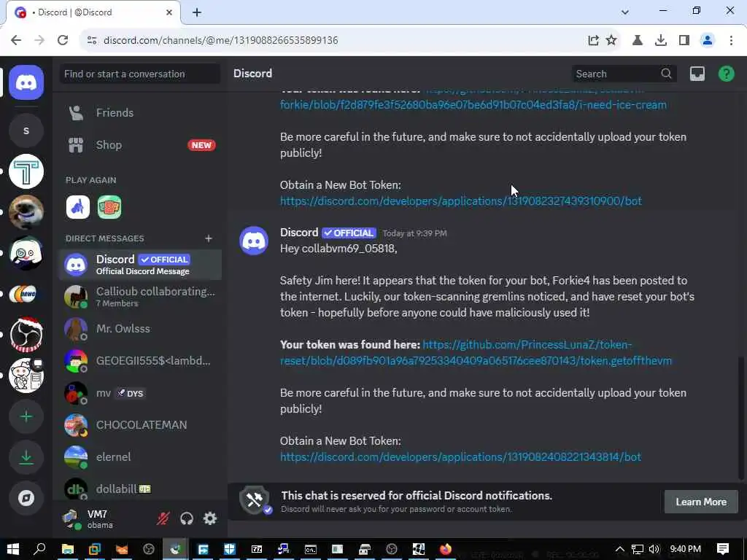
Task: Click the Learn More button
Action: click(x=701, y=502)
